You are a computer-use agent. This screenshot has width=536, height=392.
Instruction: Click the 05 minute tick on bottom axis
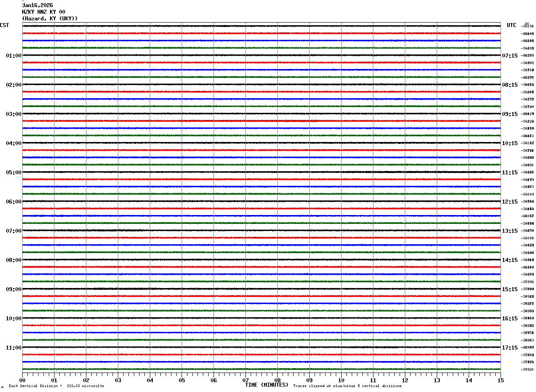pos(182,380)
